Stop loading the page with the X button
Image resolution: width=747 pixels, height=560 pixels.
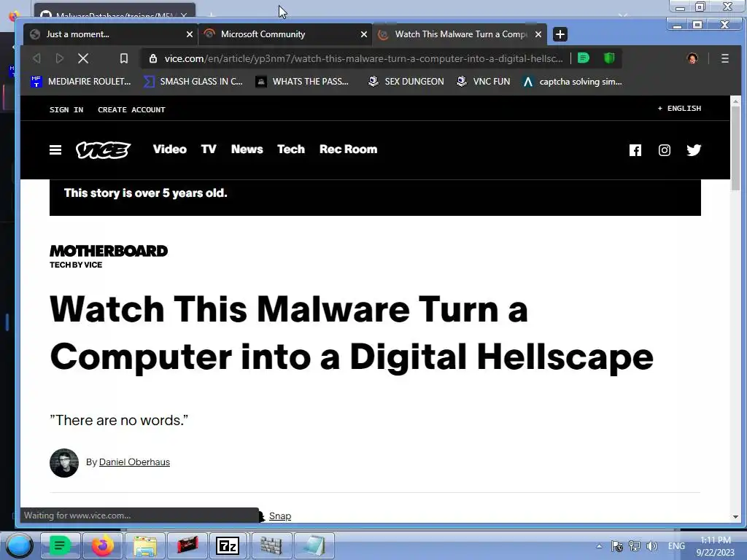(x=83, y=58)
